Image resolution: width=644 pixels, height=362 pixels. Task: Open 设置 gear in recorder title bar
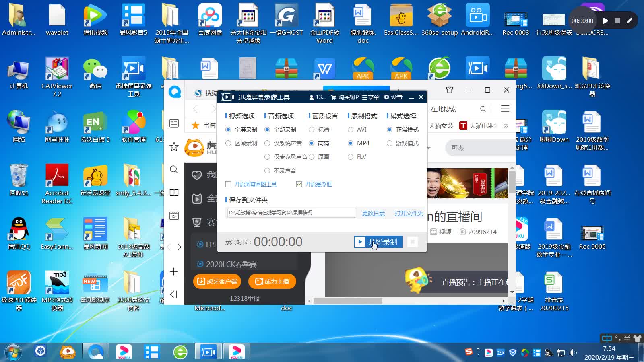pyautogui.click(x=393, y=97)
